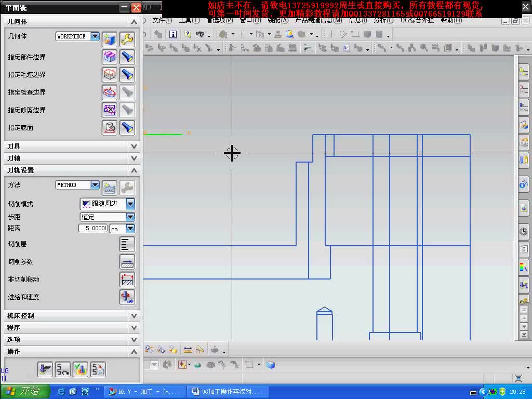Click the question mark help toolbar icon
The width and height of the screenshot is (532, 399).
[188, 34]
